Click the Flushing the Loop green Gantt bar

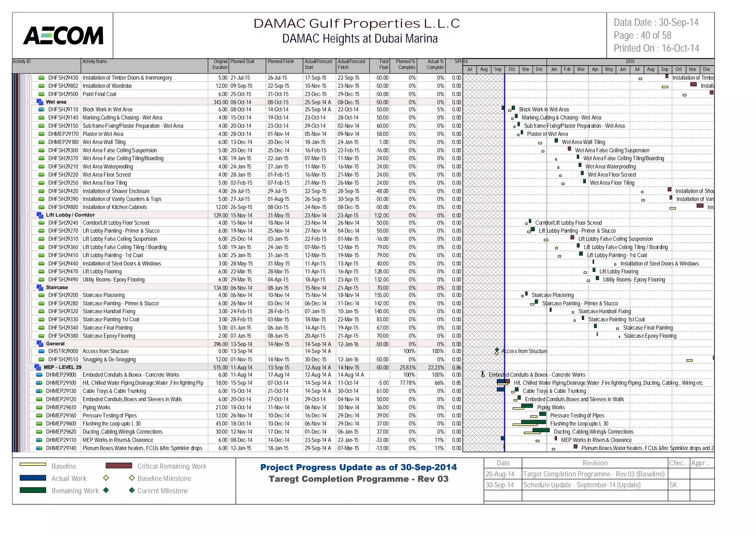tap(533, 422)
